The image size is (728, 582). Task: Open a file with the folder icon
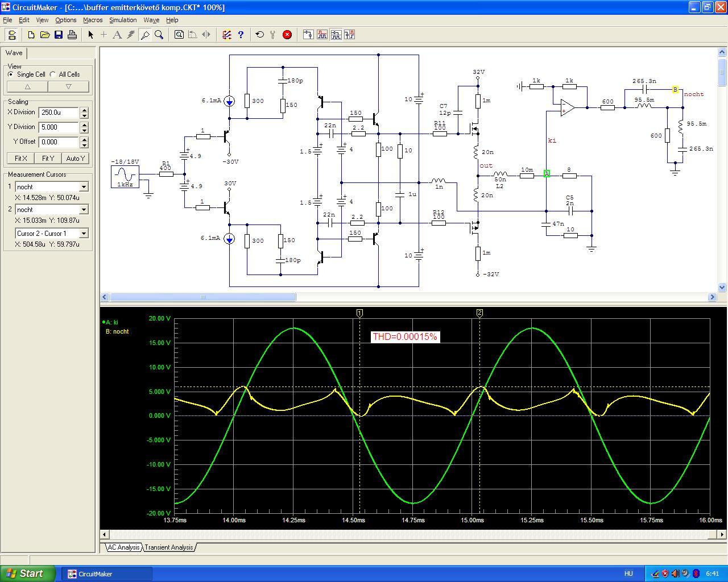(45, 35)
